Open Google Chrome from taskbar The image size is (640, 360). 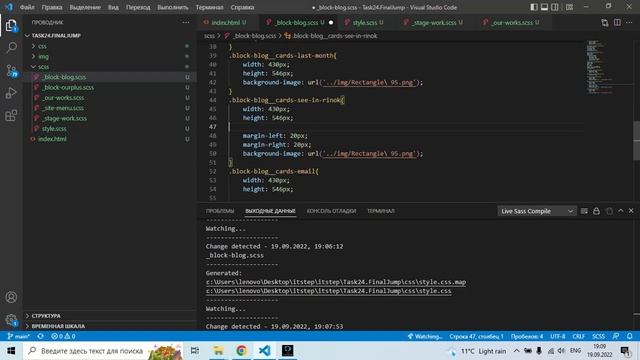click(x=241, y=351)
